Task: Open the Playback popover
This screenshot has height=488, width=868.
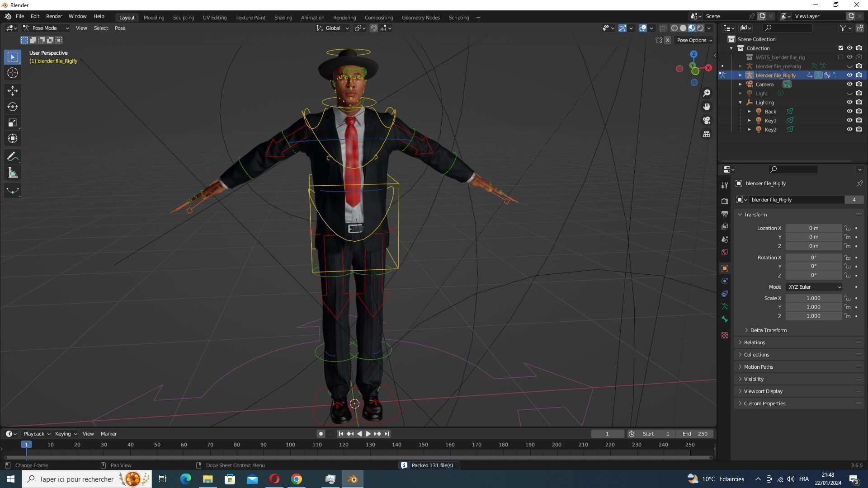Action: coord(37,434)
